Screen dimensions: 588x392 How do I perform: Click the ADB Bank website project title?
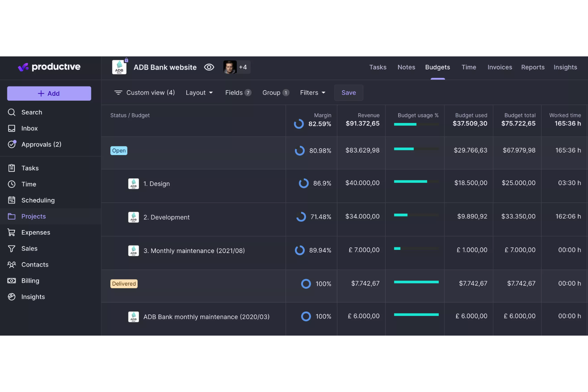click(x=165, y=68)
